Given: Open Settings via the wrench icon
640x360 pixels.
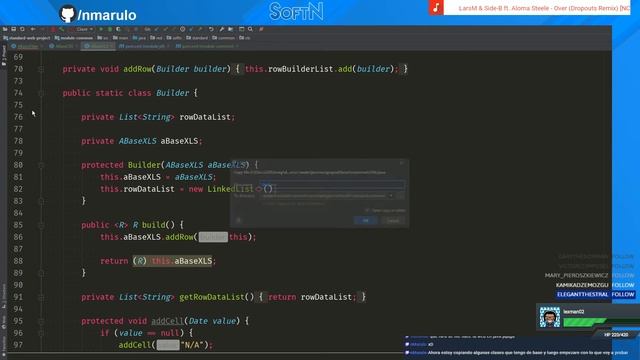Looking at the screenshot, I should pyautogui.click(x=222, y=29).
